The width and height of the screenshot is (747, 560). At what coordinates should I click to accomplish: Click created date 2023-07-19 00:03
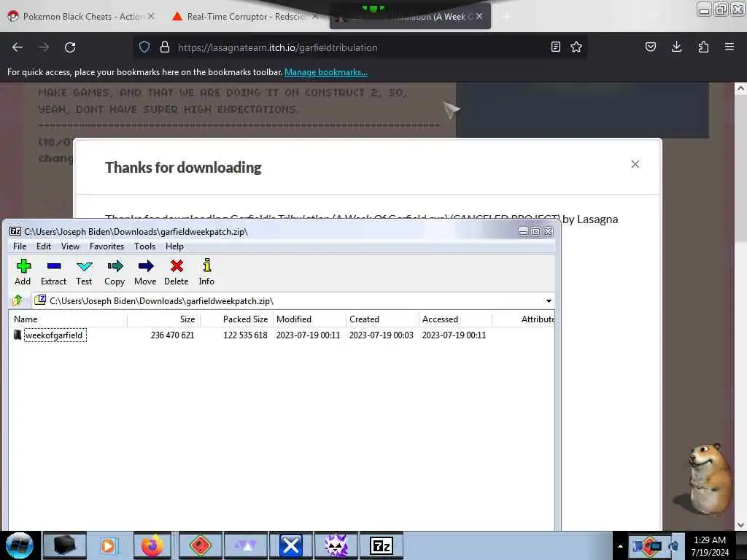click(381, 335)
